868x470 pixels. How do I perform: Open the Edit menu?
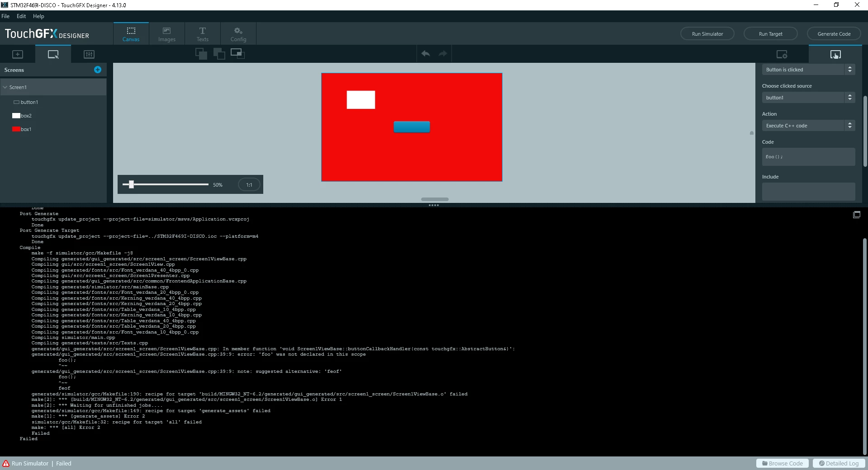(x=21, y=16)
